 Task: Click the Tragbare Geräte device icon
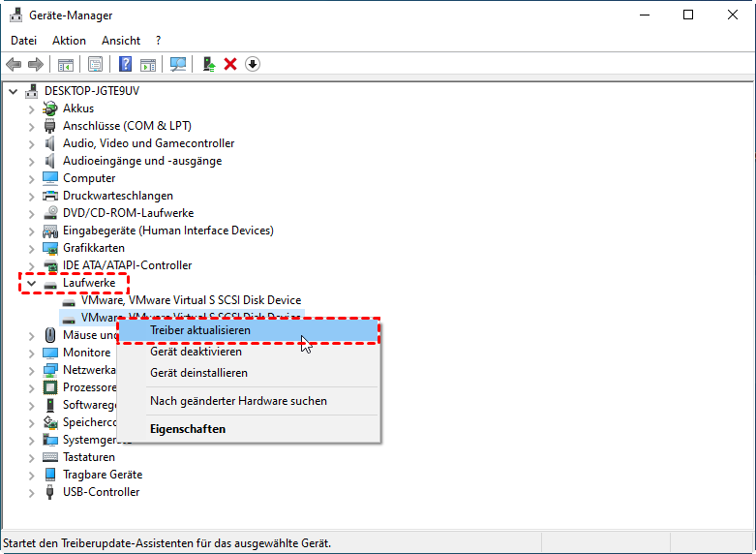(x=50, y=475)
